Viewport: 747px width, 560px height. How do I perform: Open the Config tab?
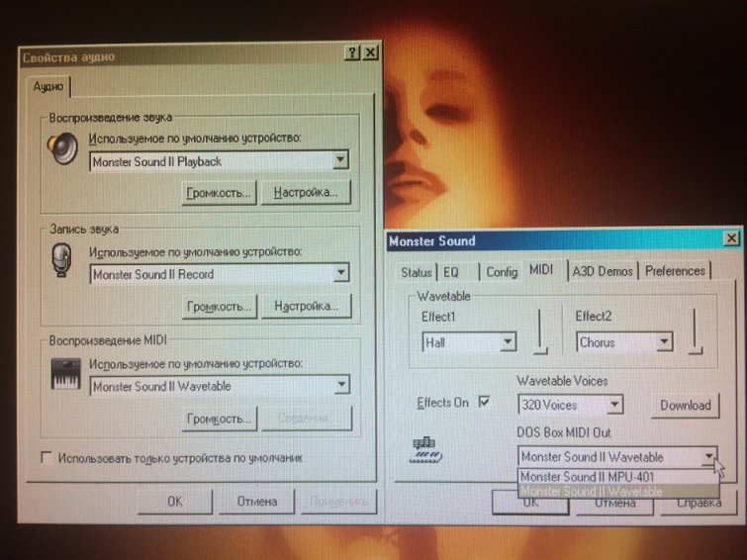point(502,272)
